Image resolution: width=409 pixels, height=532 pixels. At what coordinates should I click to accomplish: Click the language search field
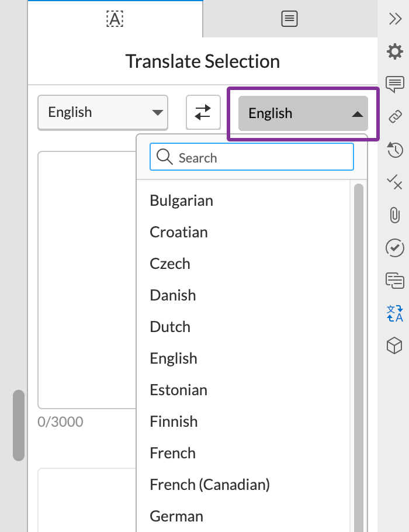point(251,157)
